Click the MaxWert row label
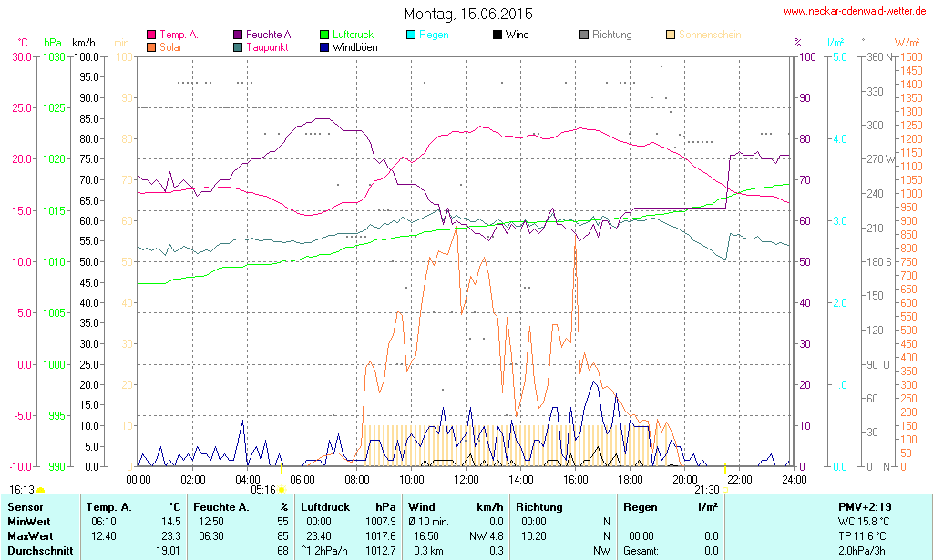This screenshot has width=933, height=560. click(31, 536)
